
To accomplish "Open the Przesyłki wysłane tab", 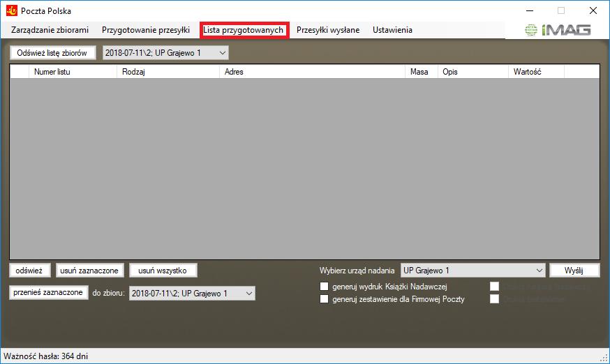I will (x=328, y=30).
